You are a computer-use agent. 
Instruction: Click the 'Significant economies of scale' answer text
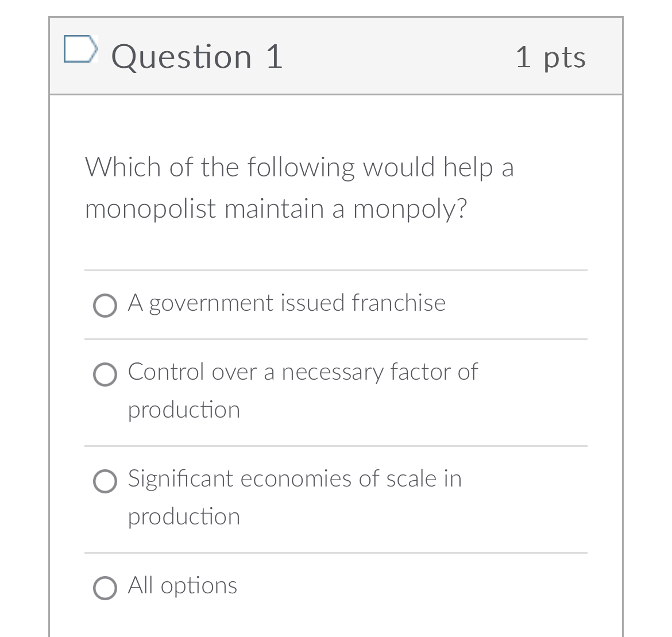pos(294,478)
